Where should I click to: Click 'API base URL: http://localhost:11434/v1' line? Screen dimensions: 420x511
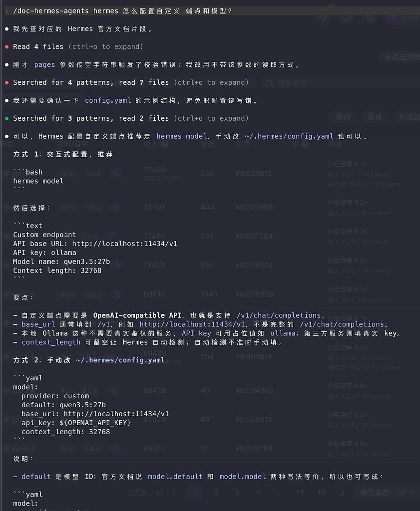[95, 244]
